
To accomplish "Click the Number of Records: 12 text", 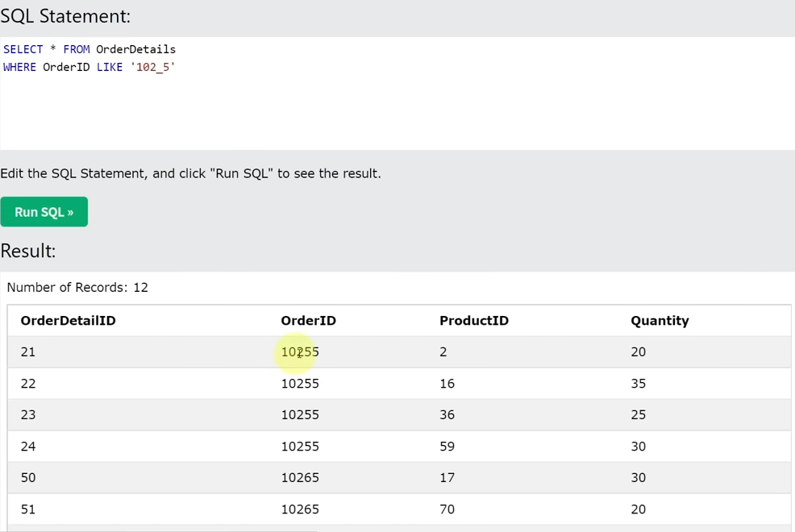I will tap(77, 287).
